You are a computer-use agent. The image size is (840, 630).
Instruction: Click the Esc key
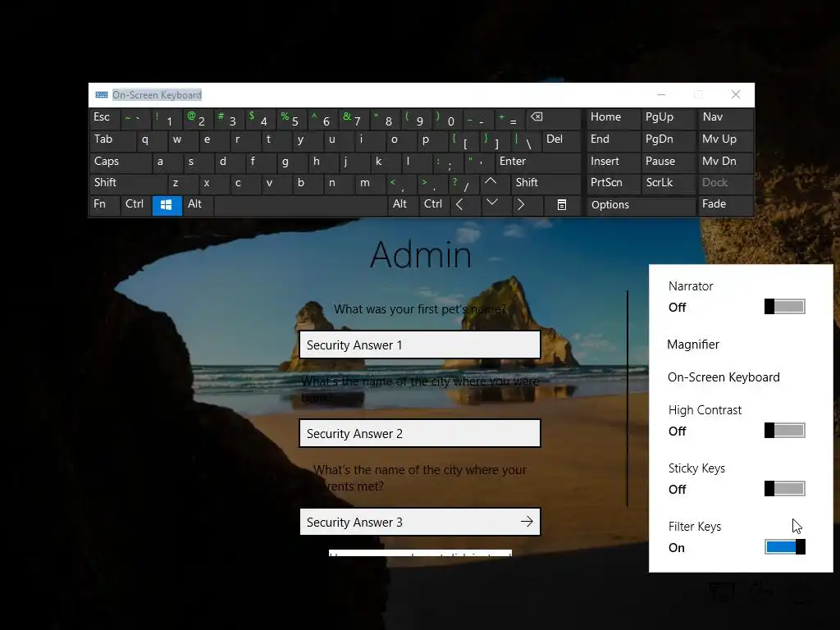[104, 118]
